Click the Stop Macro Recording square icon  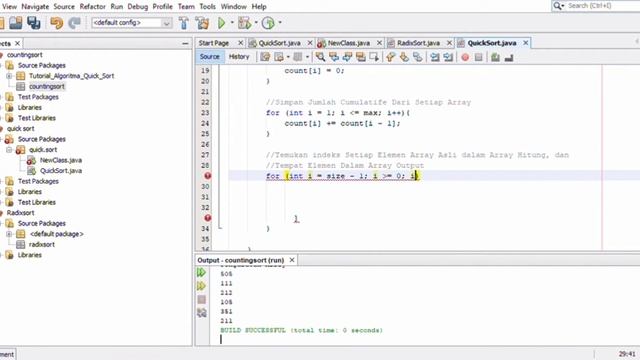point(478,58)
